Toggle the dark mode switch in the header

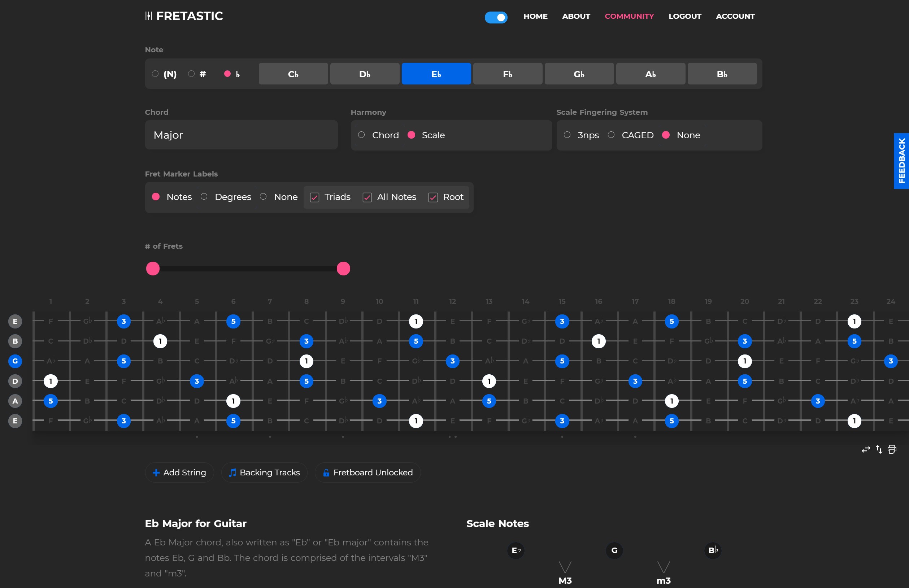(x=496, y=17)
